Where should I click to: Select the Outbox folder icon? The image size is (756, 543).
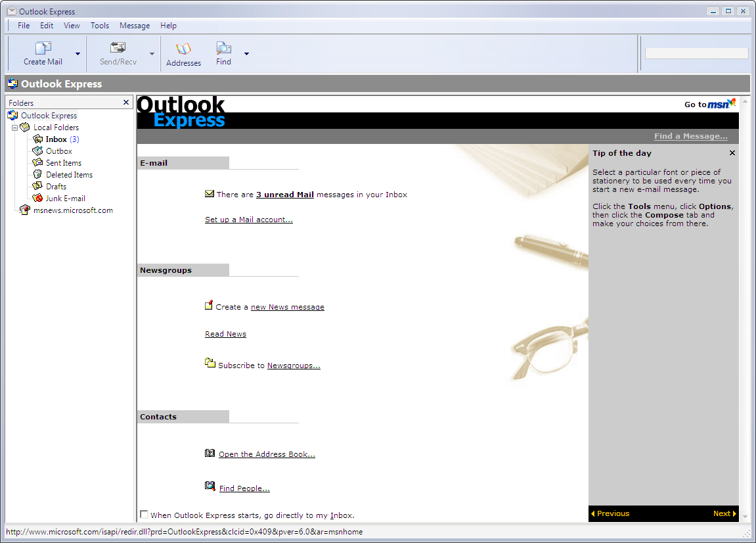(x=37, y=151)
